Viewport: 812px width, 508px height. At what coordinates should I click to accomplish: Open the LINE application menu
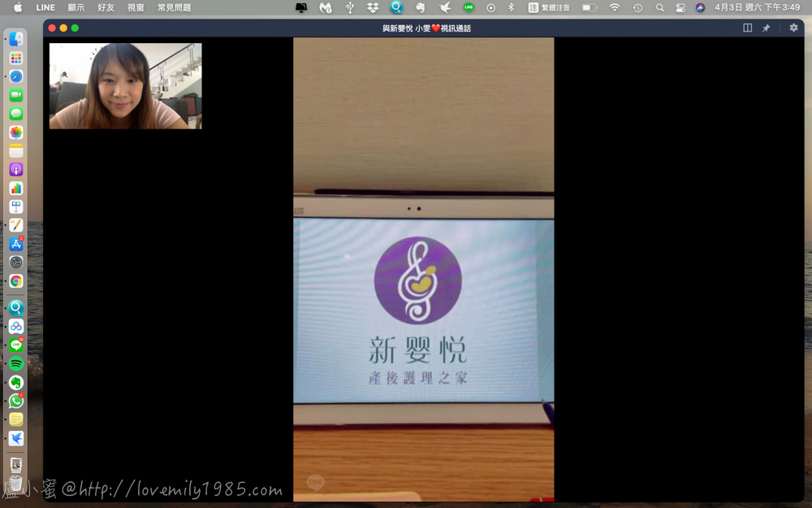pyautogui.click(x=45, y=7)
